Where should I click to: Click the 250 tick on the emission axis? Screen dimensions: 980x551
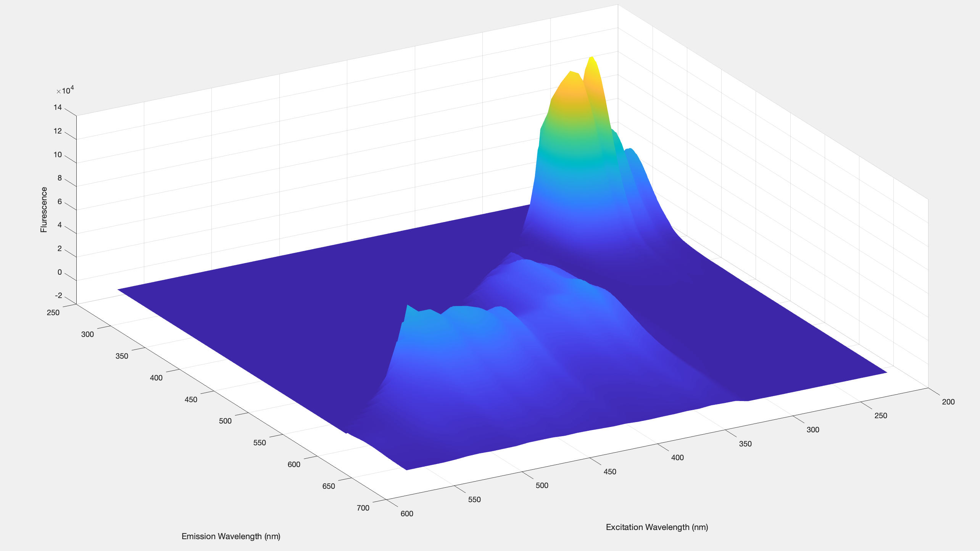[x=53, y=313]
